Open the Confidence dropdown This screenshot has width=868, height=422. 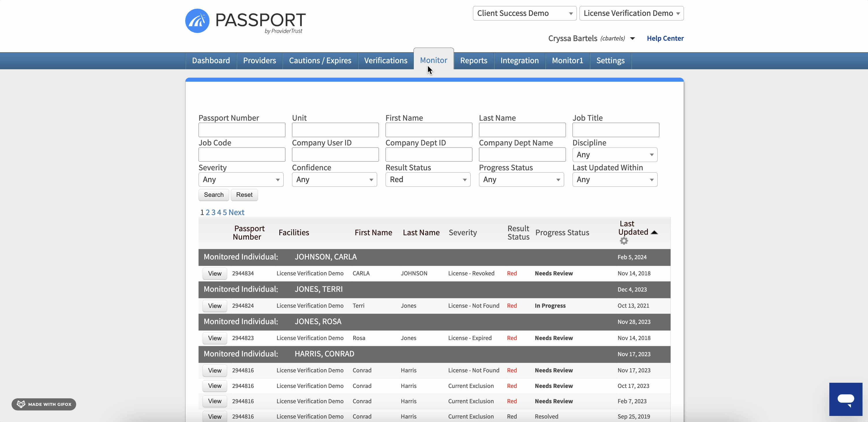pos(334,180)
